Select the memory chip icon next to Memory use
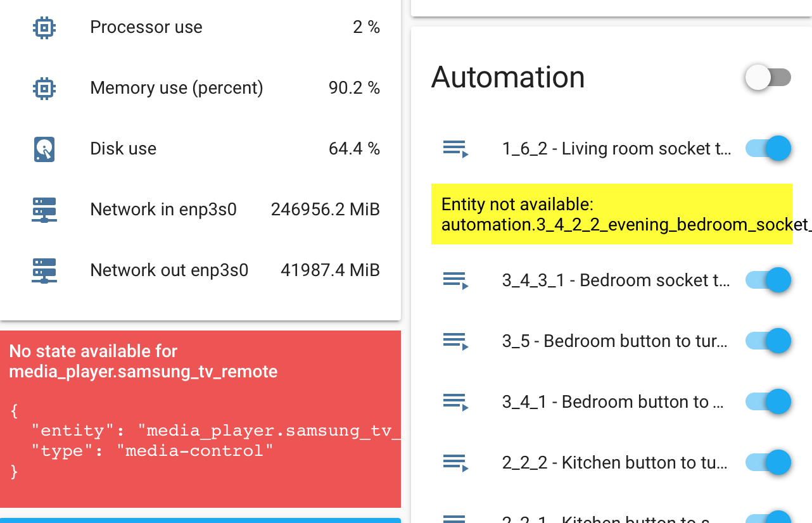Image resolution: width=812 pixels, height=523 pixels. click(44, 88)
